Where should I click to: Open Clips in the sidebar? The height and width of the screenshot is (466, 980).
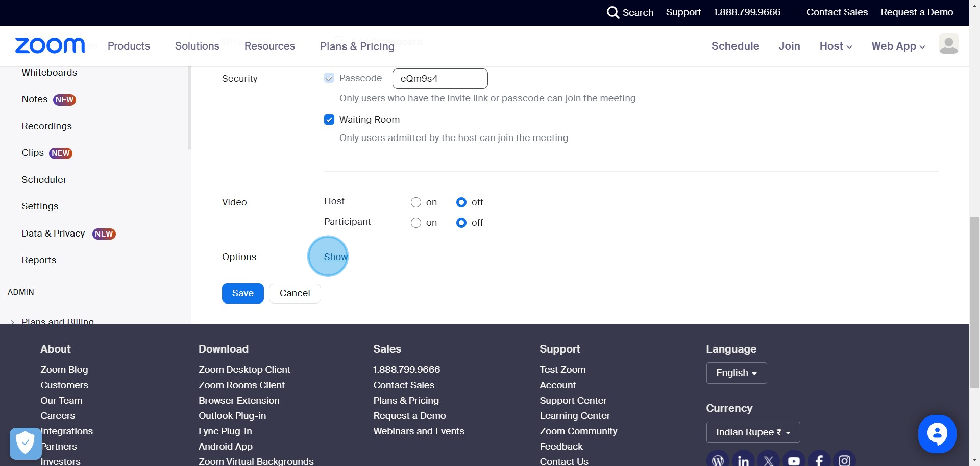(33, 153)
